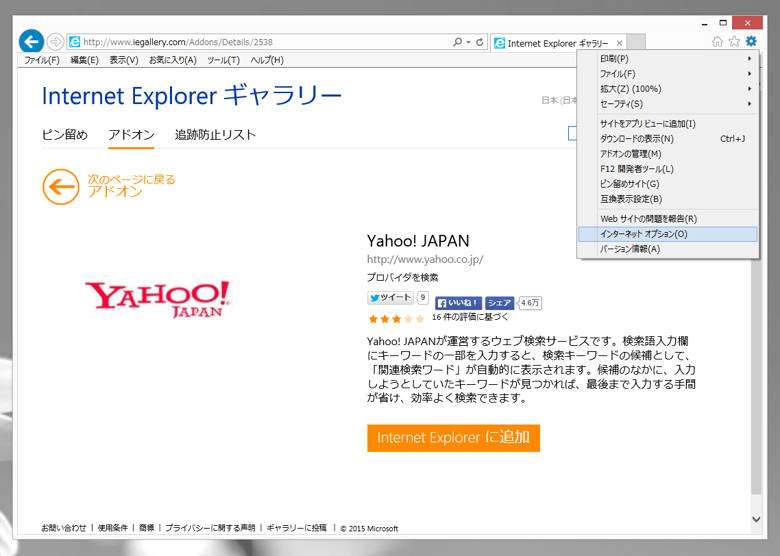Click the Facebook いいね！ button

[458, 303]
